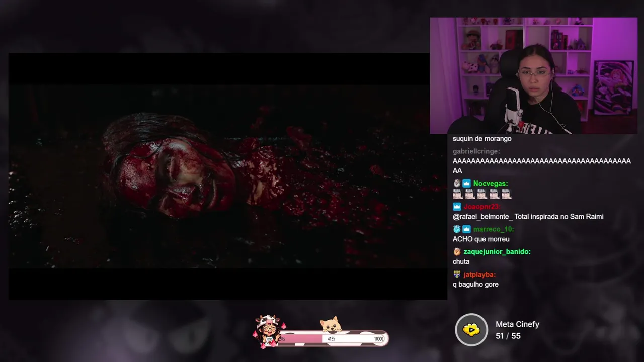
Task: Click the '10000' bits target value
Action: 379,339
